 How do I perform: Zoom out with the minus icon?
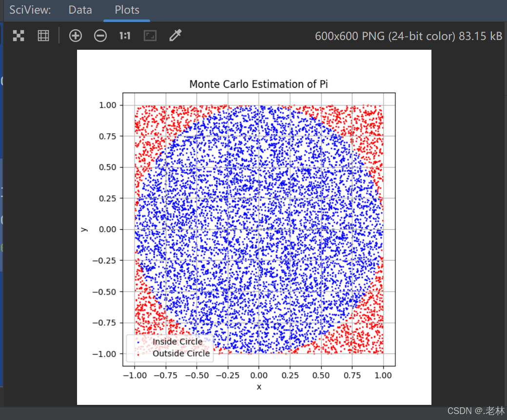100,36
